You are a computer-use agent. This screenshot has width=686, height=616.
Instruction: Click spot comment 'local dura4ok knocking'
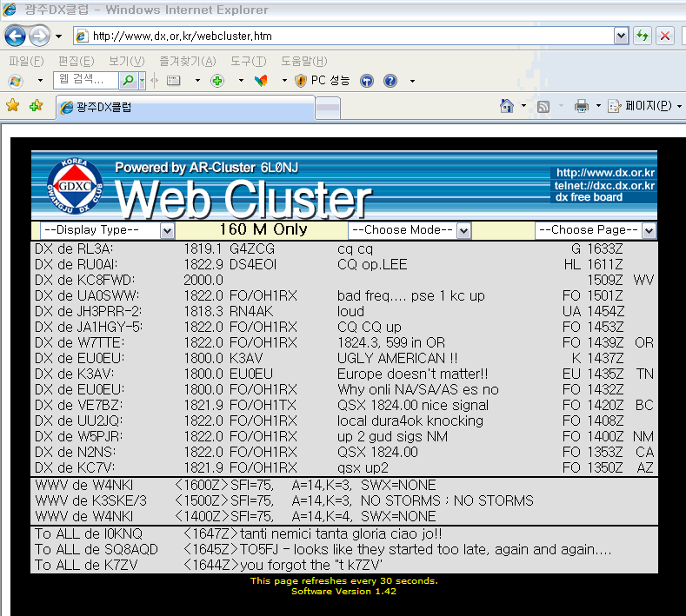point(410,421)
